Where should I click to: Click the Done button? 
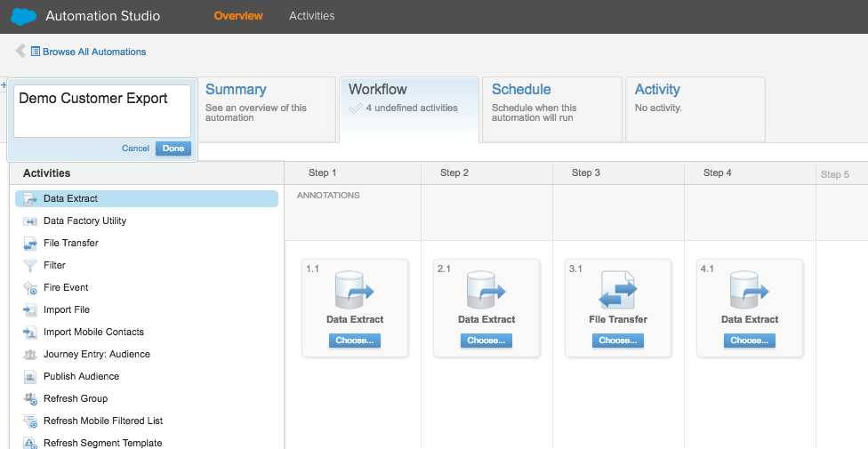173,148
